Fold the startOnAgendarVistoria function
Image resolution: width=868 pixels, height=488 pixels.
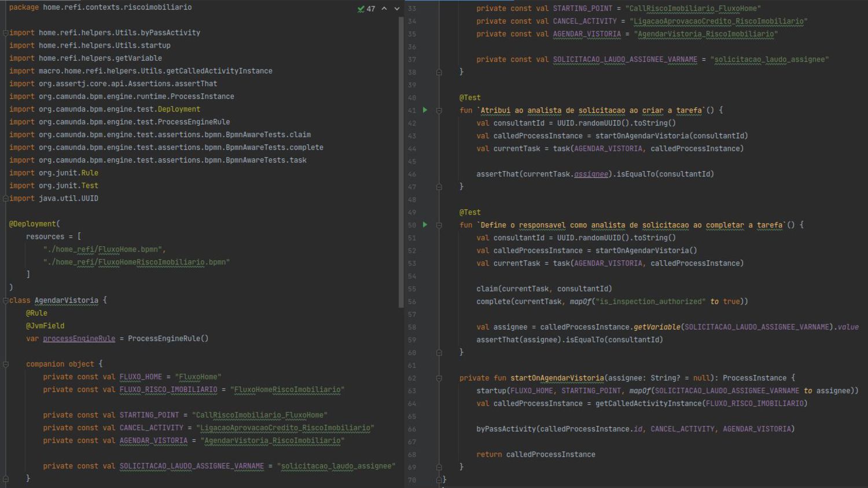click(x=439, y=378)
